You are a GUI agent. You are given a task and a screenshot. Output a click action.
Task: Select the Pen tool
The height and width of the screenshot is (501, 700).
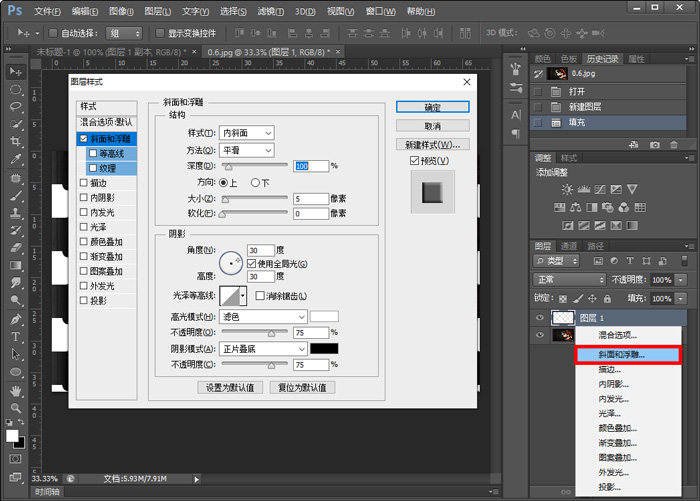[16, 319]
